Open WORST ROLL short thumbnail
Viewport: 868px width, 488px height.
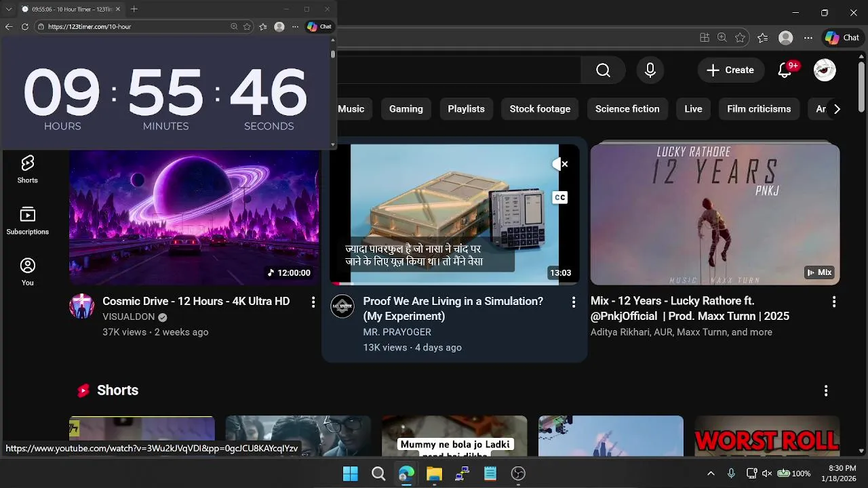tap(767, 436)
